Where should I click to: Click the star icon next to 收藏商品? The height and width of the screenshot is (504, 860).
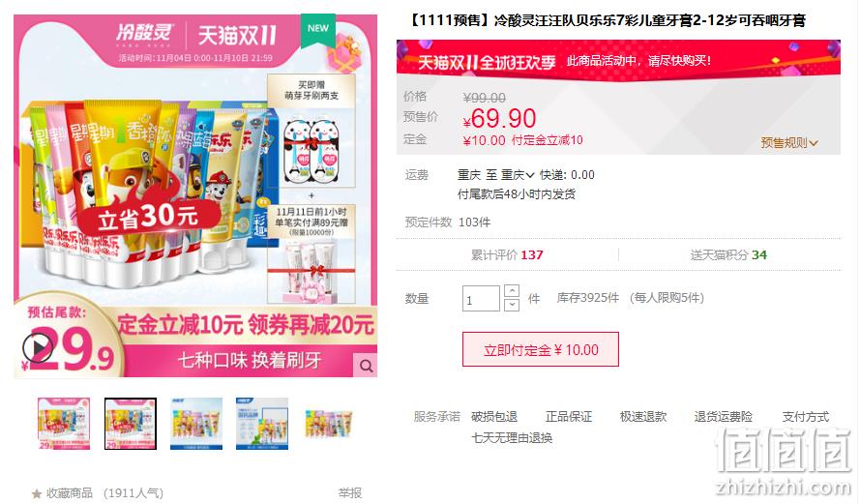coord(37,493)
